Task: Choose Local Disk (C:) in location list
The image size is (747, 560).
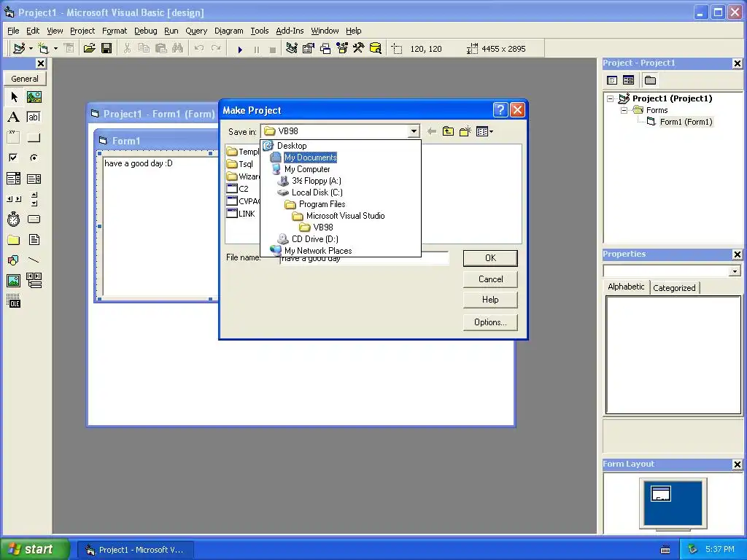Action: point(317,192)
